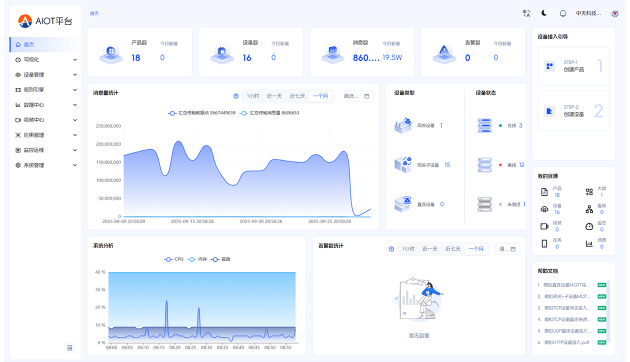Click the refresh icon in 消息量统计 panel
630x362 pixels.
pos(236,96)
